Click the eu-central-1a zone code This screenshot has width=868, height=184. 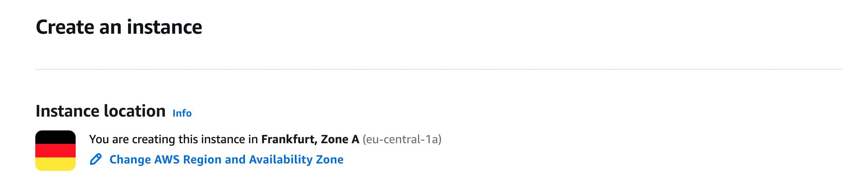(x=402, y=139)
